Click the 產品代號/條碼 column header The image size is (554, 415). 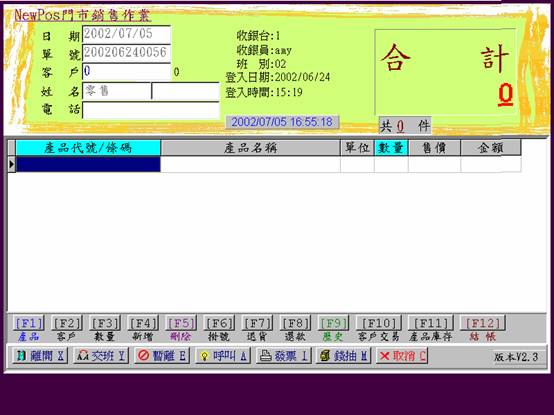click(88, 148)
